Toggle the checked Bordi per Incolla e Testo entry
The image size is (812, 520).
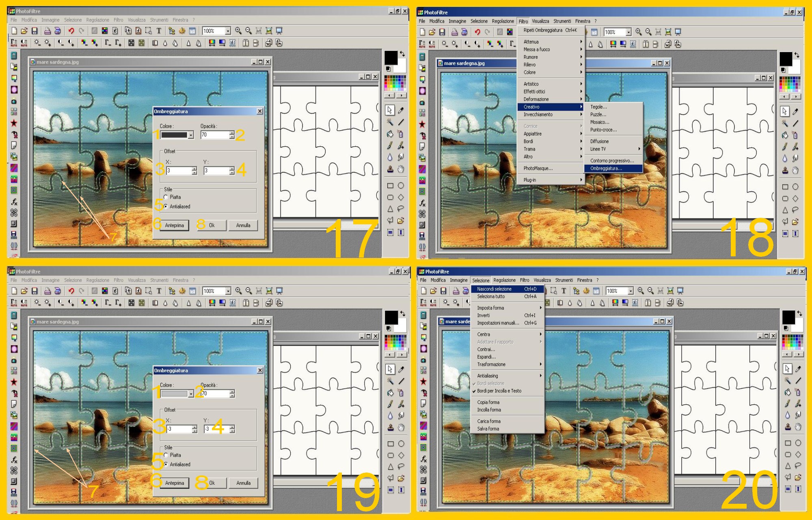click(499, 391)
